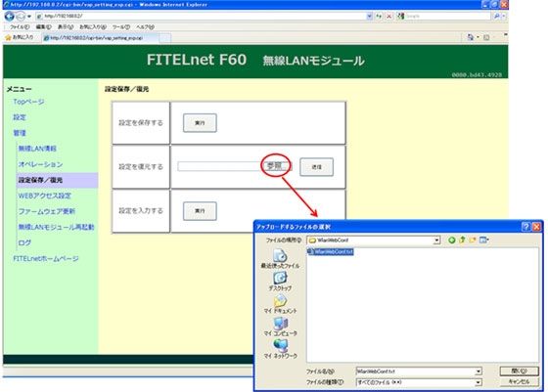Click the IE back navigation arrow

click(10, 16)
